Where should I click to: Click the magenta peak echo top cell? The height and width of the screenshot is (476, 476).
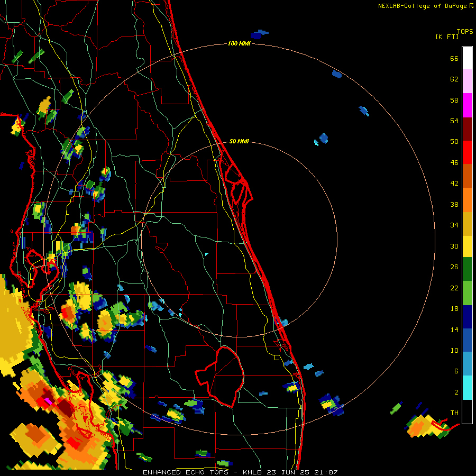pyautogui.click(x=48, y=401)
